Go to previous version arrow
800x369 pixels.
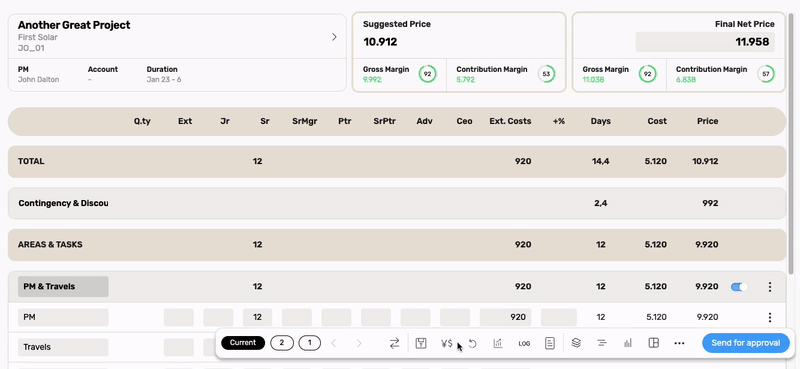point(334,343)
